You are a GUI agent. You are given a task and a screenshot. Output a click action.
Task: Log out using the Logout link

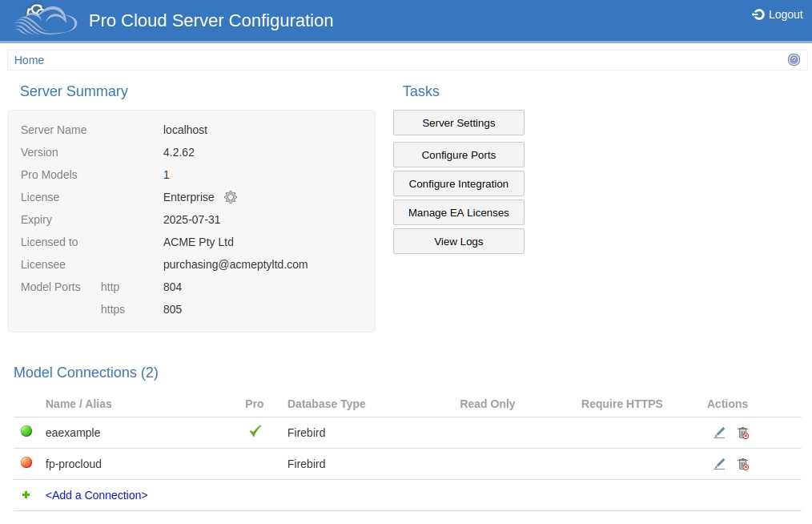[x=777, y=14]
